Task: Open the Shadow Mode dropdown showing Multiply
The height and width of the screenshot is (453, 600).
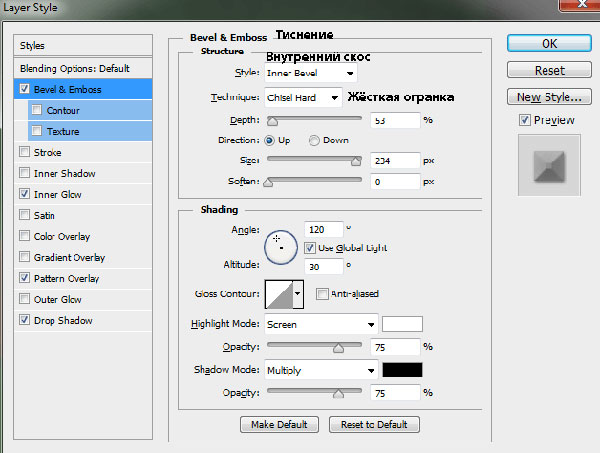Action: point(321,370)
